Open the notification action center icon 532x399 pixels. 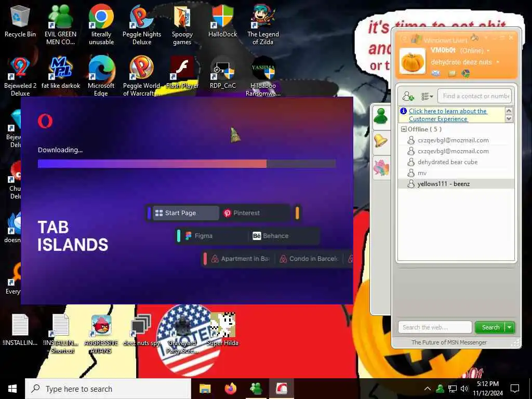[x=515, y=389]
